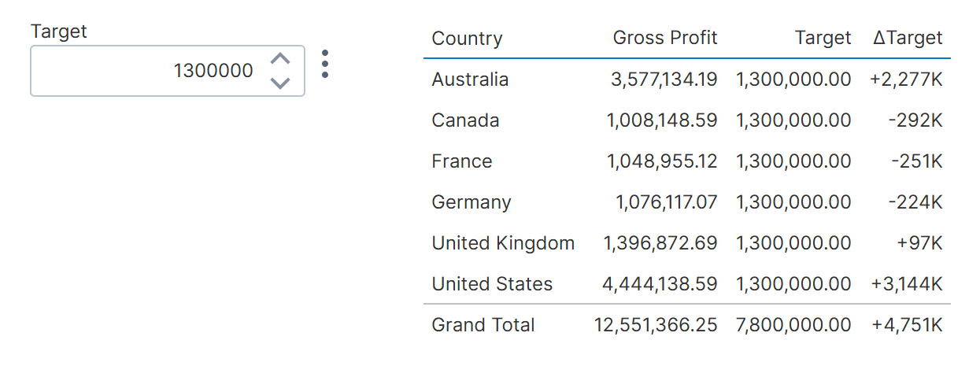
Task: Select the Australia row label
Action: coord(470,79)
